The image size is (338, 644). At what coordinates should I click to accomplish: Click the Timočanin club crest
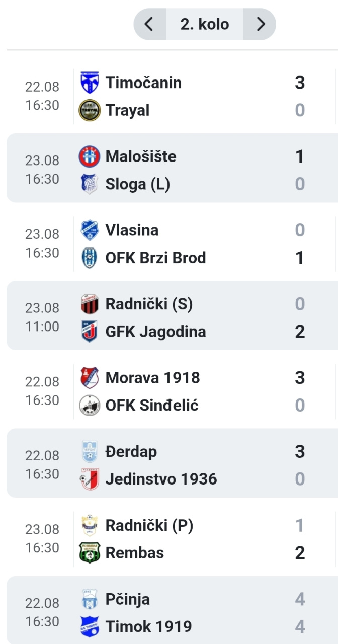(90, 83)
